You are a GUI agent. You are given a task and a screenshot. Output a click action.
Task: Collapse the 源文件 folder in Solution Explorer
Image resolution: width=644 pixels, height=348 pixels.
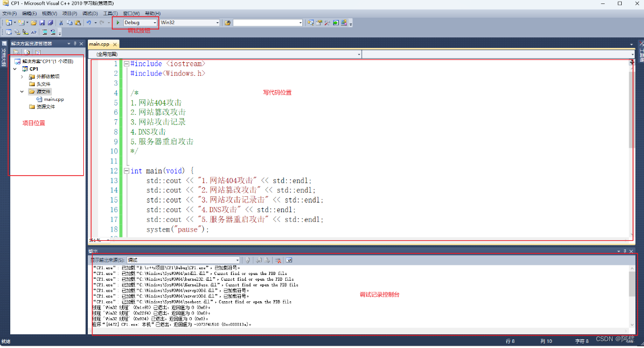[23, 91]
